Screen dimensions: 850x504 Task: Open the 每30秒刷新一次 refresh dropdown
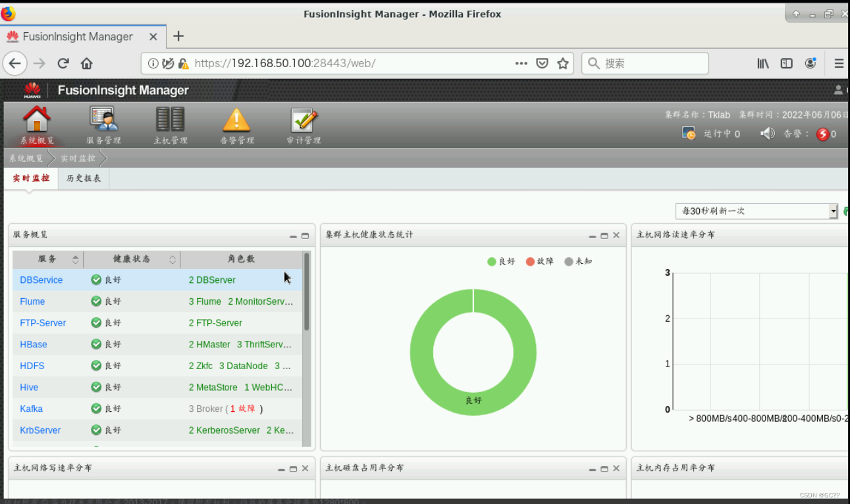click(757, 211)
